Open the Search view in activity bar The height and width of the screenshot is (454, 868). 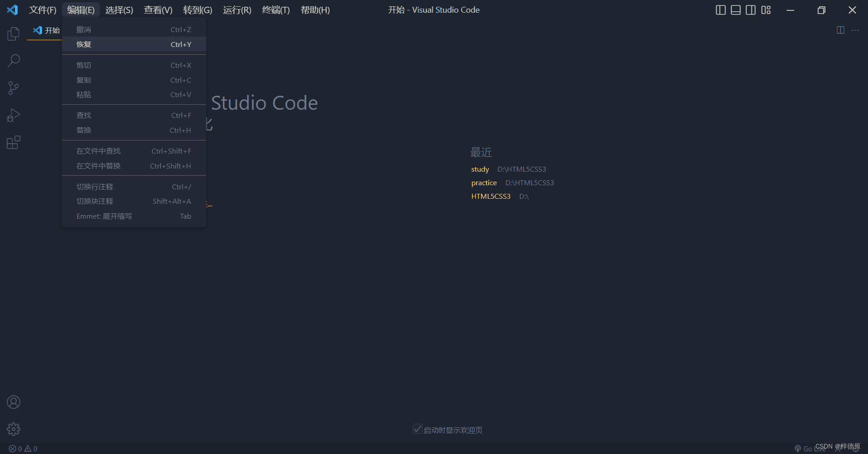14,61
